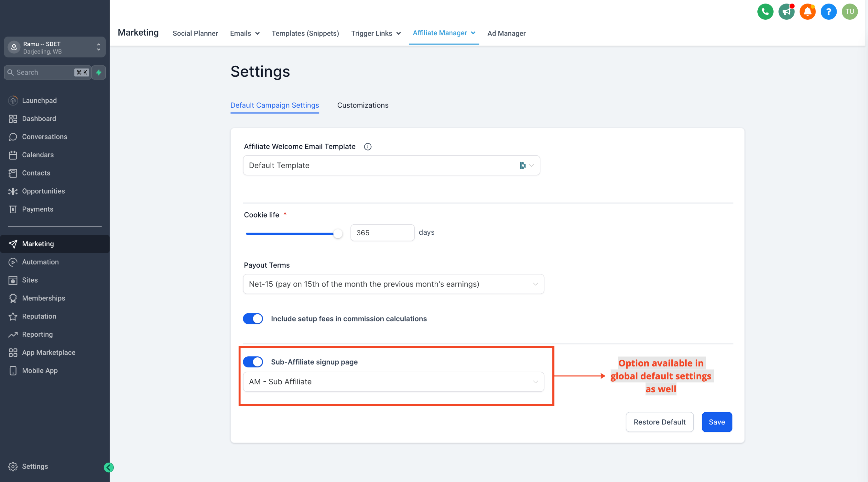Turn off Sub-Affiliate signup page toggle
Viewport: 868px width, 482px height.
253,362
